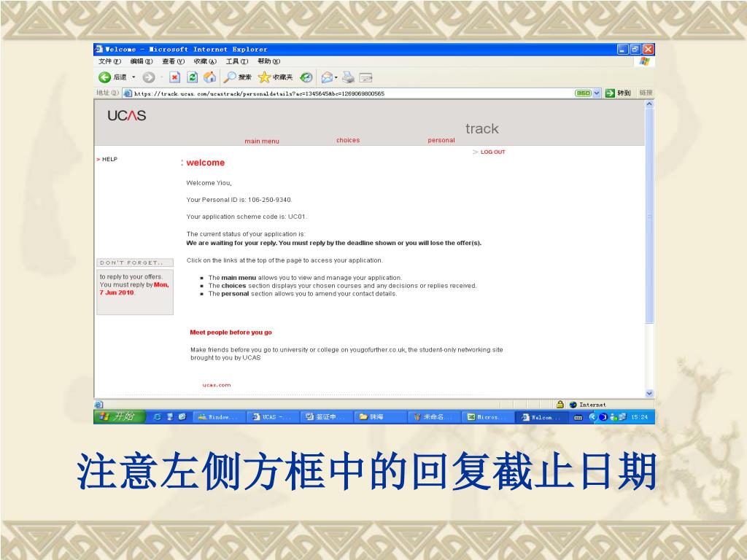Open Favorites (收藏夹) star button
Screen dimensions: 747x560
click(275, 77)
